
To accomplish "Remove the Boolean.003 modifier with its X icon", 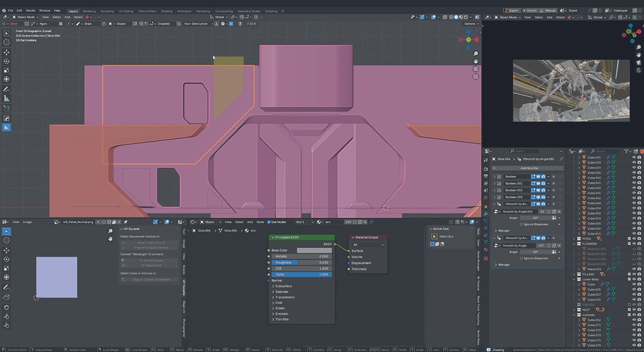I will tap(554, 197).
